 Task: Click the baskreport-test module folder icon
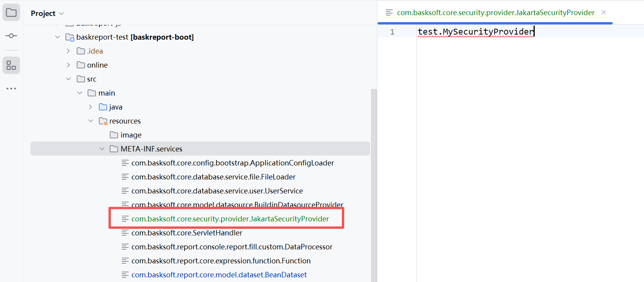(x=70, y=37)
